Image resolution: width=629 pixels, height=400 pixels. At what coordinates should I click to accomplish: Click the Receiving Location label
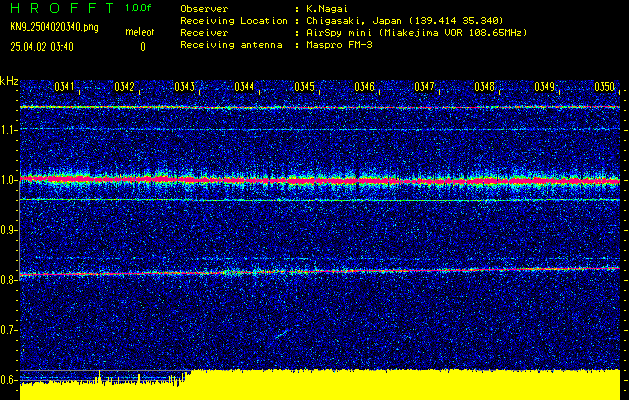(234, 20)
